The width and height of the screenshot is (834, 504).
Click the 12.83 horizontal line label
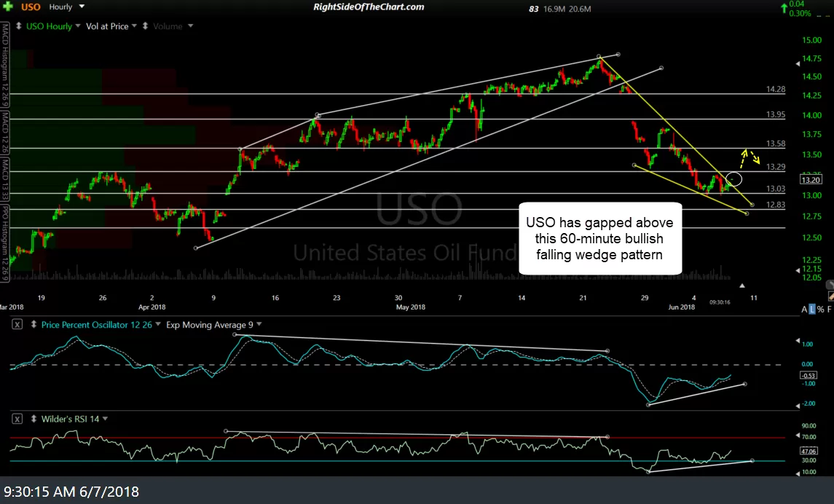pos(776,205)
